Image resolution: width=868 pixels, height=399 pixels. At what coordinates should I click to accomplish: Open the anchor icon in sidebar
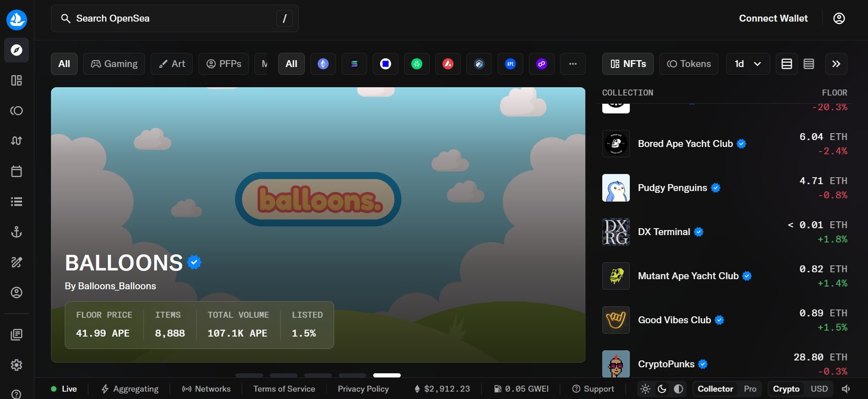click(17, 232)
